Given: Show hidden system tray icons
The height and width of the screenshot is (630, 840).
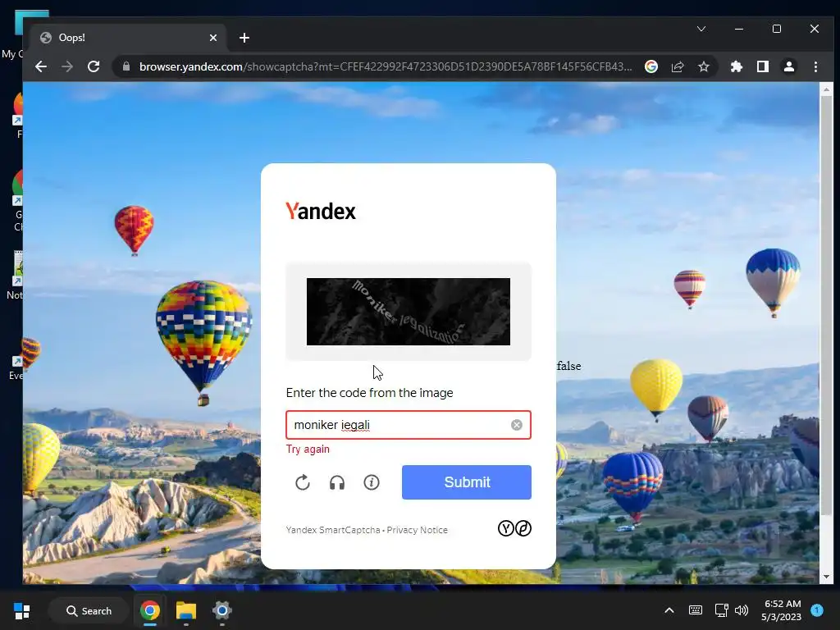Looking at the screenshot, I should (x=669, y=610).
